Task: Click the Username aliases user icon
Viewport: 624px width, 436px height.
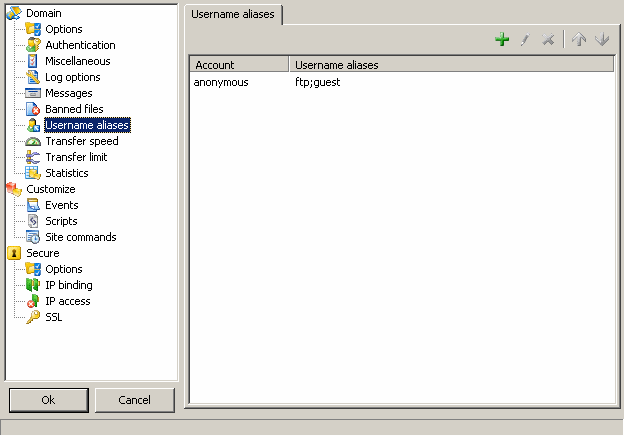Action: [x=33, y=125]
